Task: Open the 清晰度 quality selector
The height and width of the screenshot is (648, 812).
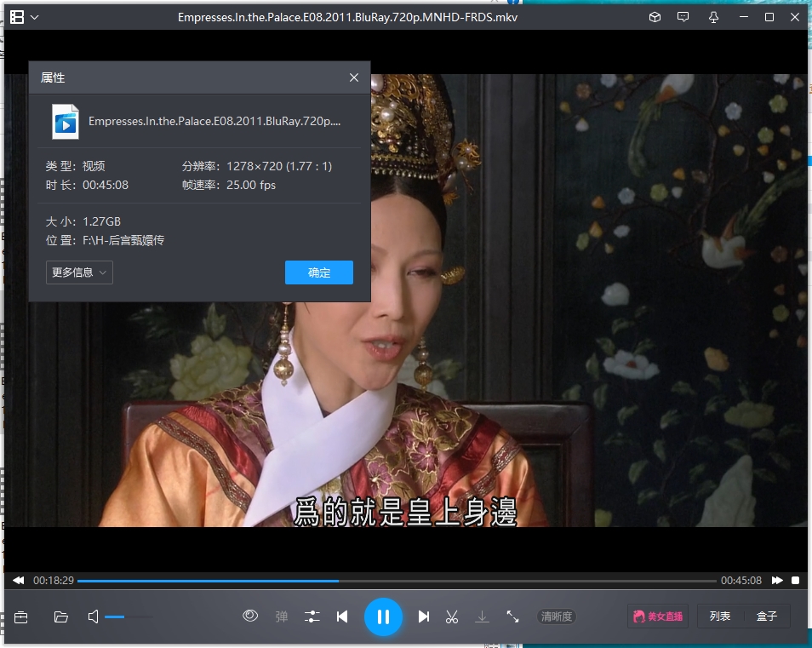Action: coord(557,616)
